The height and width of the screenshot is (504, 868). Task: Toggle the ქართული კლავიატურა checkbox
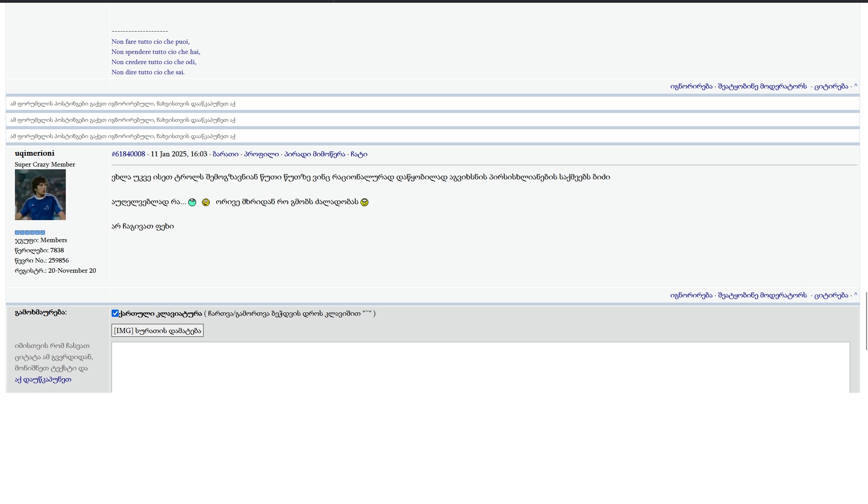(x=115, y=313)
